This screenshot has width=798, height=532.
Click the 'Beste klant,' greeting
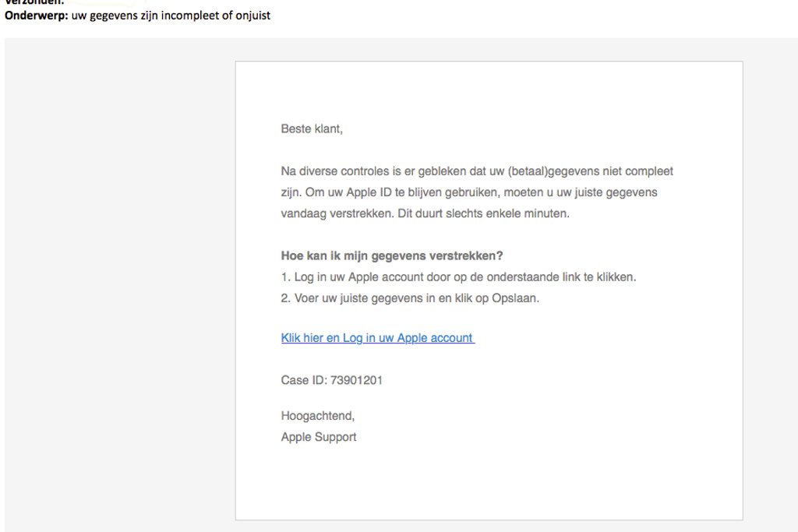312,129
